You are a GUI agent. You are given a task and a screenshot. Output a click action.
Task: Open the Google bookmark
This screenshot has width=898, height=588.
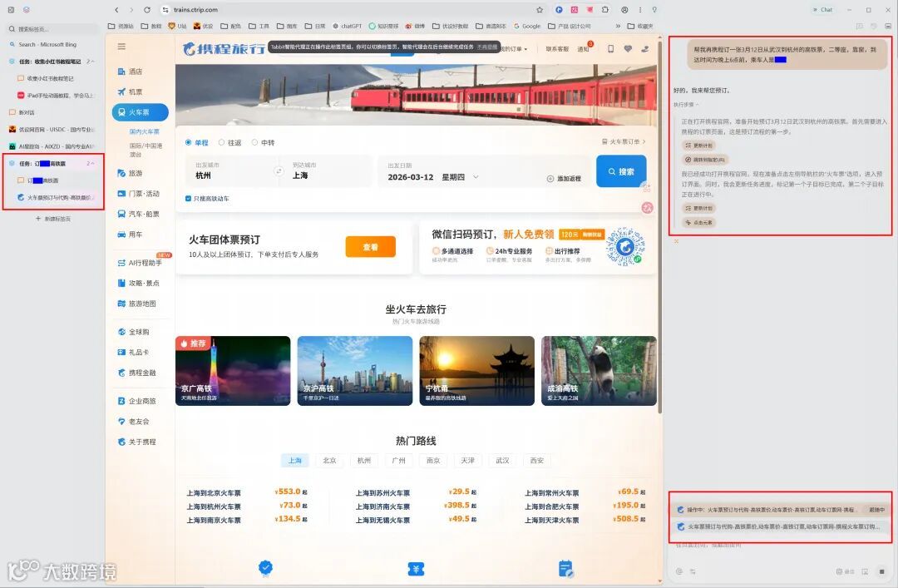[x=527, y=27]
